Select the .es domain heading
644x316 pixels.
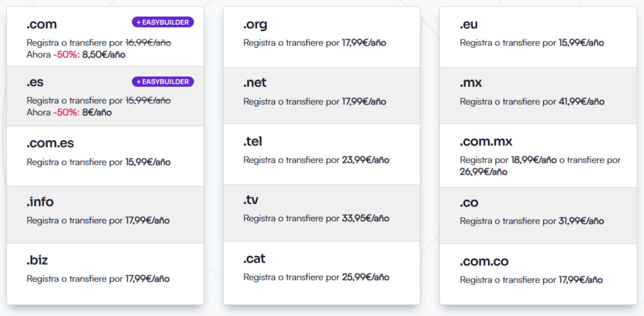tap(35, 83)
